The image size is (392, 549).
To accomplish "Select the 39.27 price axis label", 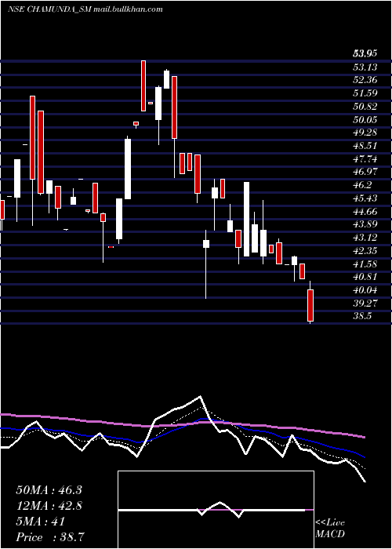I will 365,304.
